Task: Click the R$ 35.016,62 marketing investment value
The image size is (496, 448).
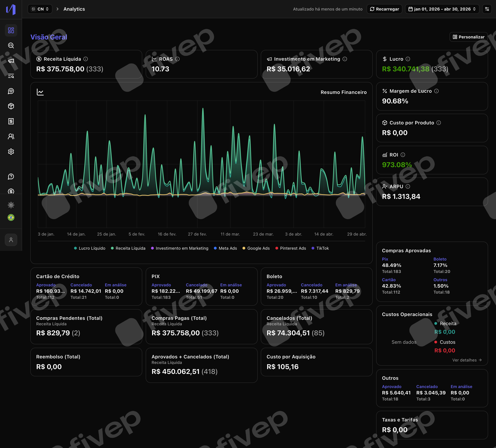Action: [288, 69]
